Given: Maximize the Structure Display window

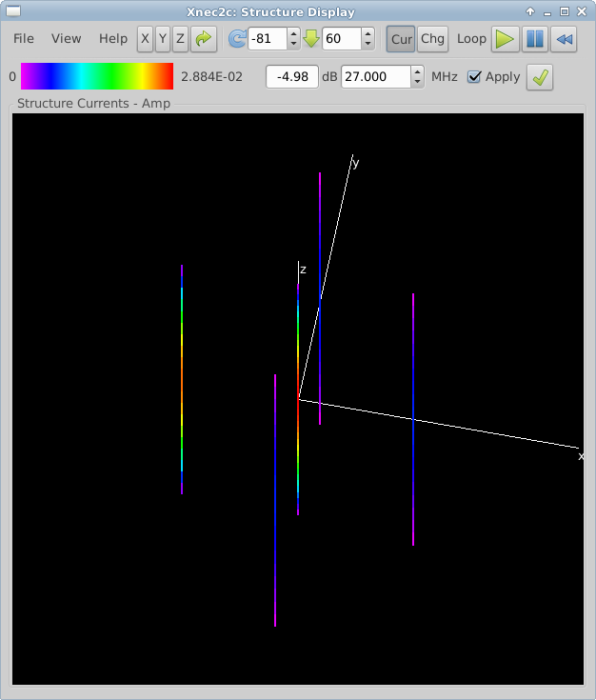Looking at the screenshot, I should click(x=565, y=11).
